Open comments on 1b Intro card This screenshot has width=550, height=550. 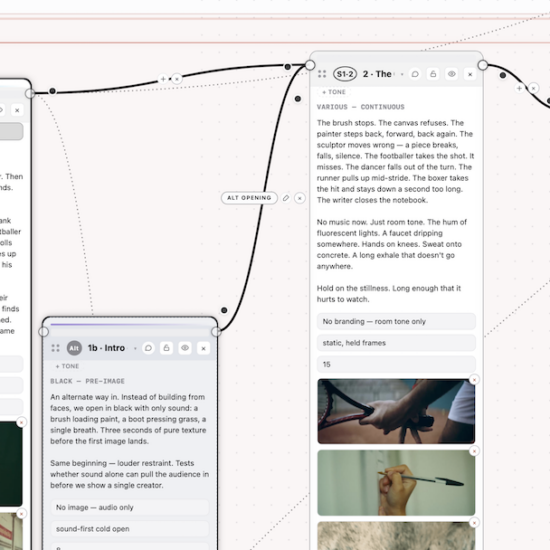148,348
